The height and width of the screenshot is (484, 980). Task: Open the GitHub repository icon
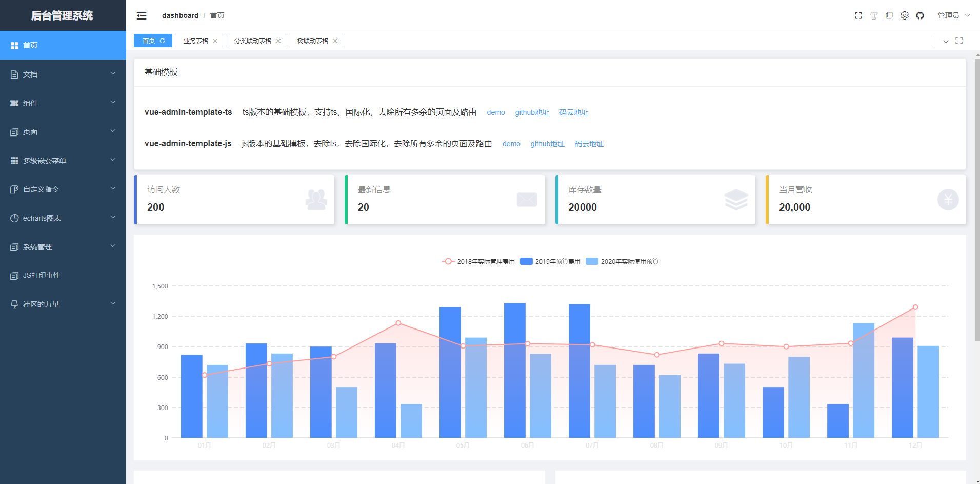pos(920,15)
